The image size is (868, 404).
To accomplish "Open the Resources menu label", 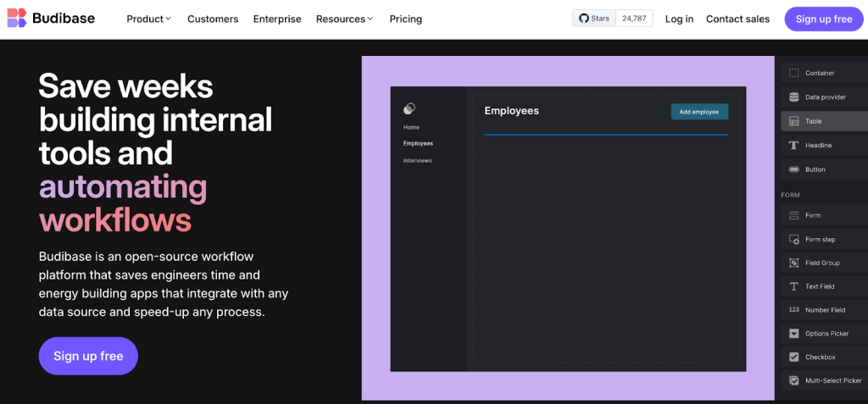I will tap(341, 19).
